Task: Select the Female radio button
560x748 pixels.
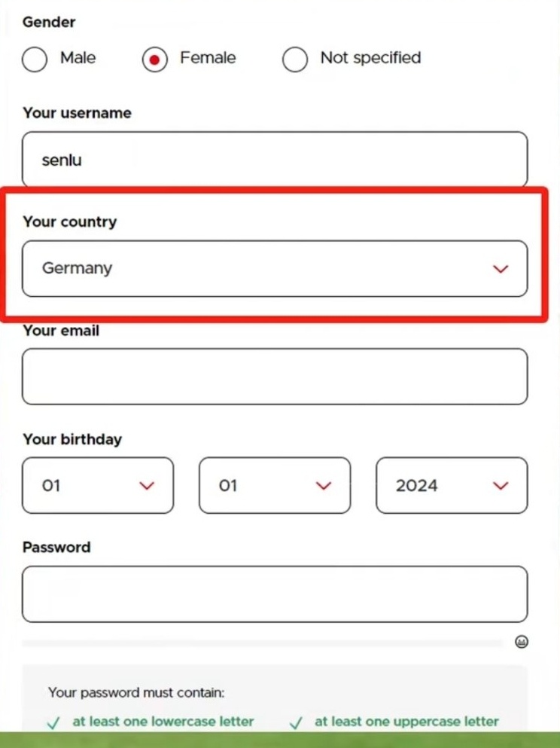Action: (x=154, y=59)
